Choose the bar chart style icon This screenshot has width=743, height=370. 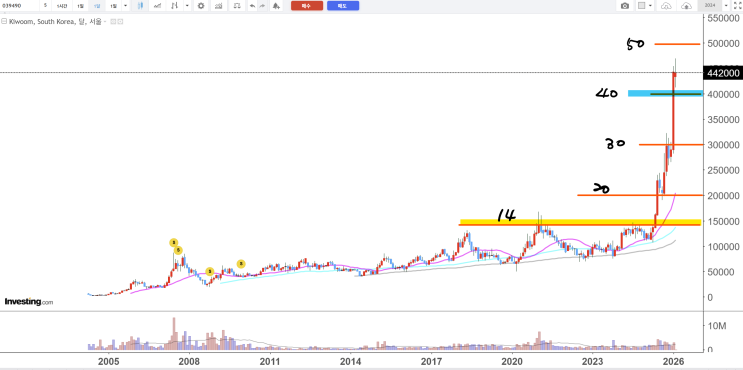point(175,6)
